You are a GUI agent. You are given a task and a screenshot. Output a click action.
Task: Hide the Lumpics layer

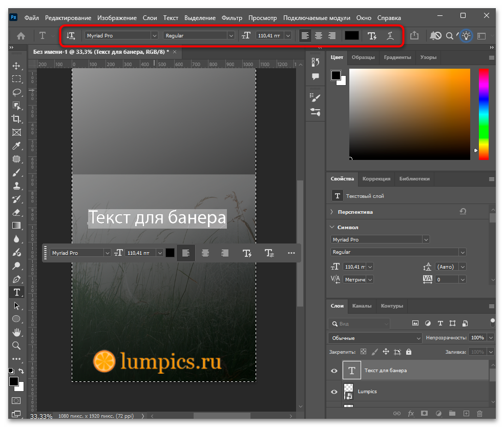point(334,392)
